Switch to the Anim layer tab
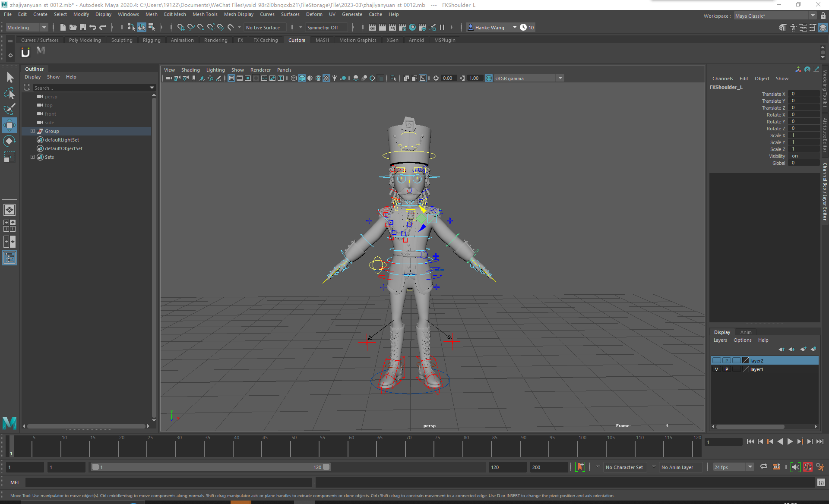Viewport: 829px width, 504px height. pos(746,332)
